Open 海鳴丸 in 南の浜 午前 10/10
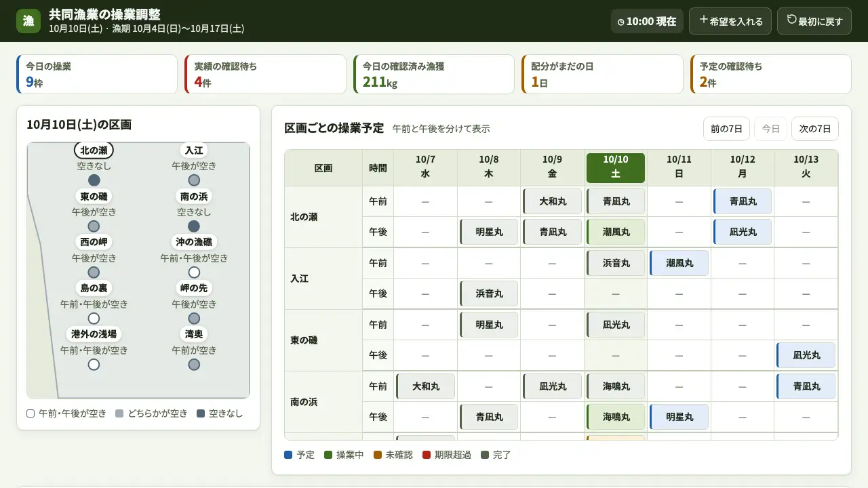 [x=616, y=386]
